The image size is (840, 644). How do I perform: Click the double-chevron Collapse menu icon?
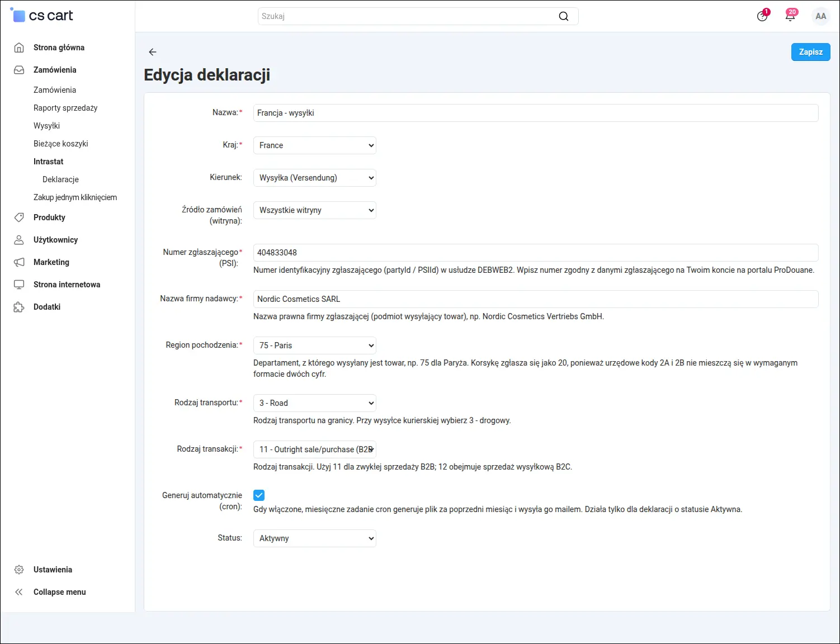point(19,592)
